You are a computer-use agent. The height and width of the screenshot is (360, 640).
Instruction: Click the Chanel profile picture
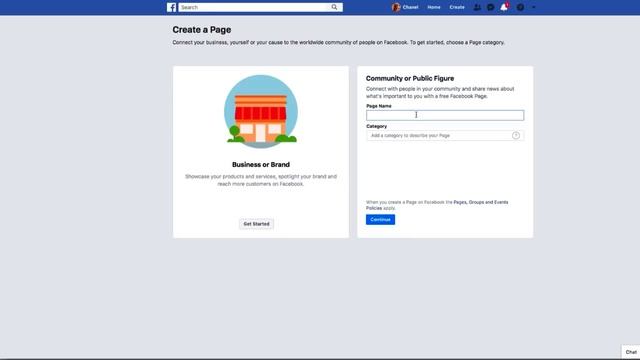click(396, 7)
